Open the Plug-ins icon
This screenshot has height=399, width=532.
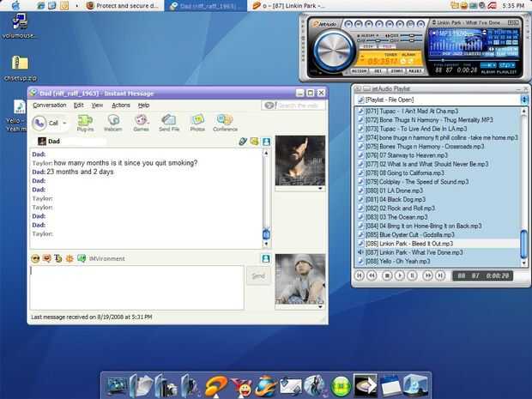(x=85, y=123)
